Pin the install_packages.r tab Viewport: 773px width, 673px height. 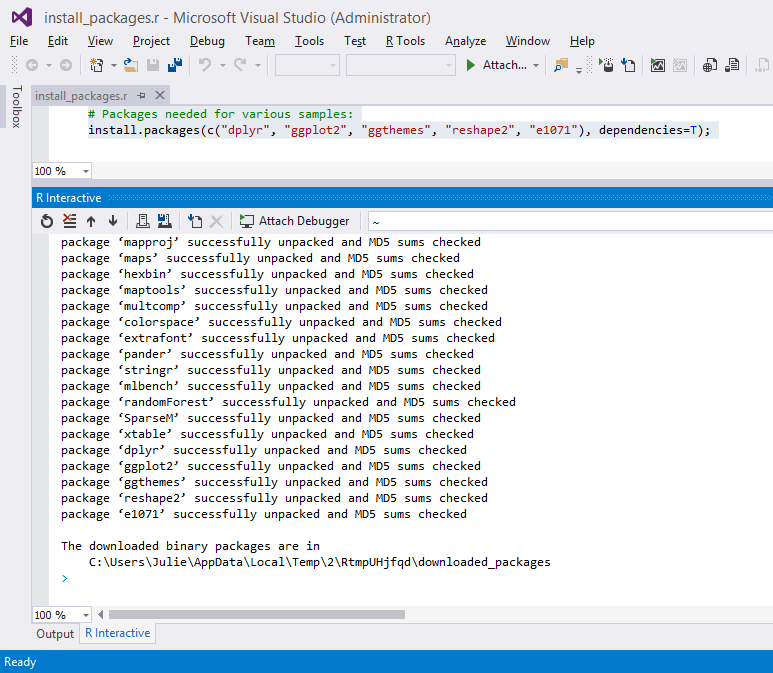[141, 95]
